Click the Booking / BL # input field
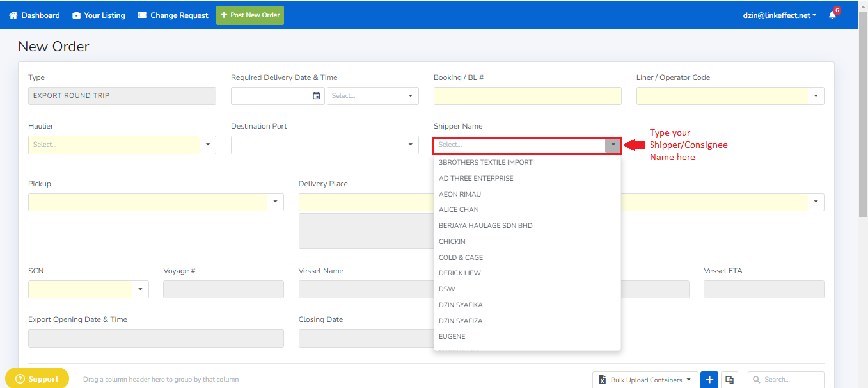868x388 pixels. coord(527,96)
